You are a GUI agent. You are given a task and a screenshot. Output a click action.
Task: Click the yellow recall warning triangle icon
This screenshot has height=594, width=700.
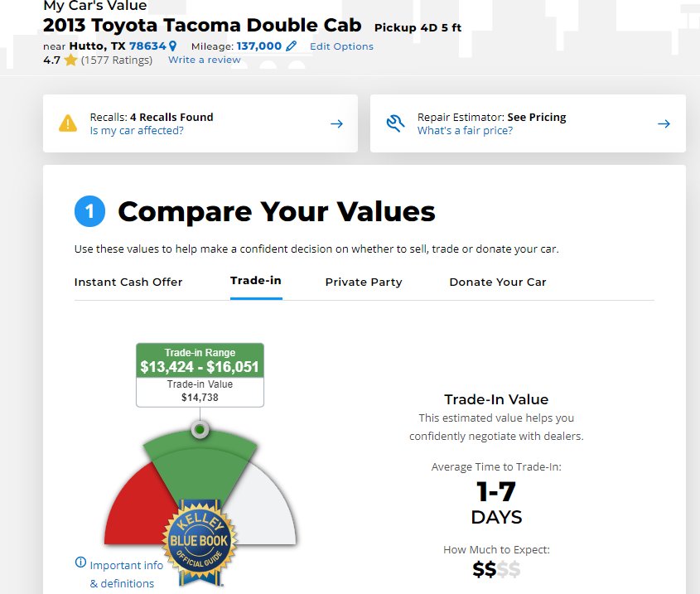coord(68,123)
